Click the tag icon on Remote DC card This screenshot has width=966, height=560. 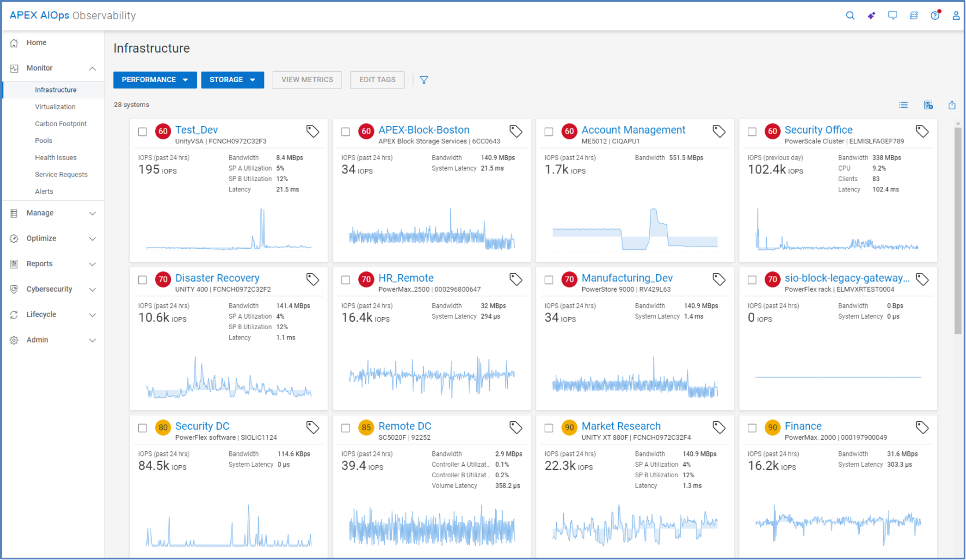pyautogui.click(x=516, y=428)
